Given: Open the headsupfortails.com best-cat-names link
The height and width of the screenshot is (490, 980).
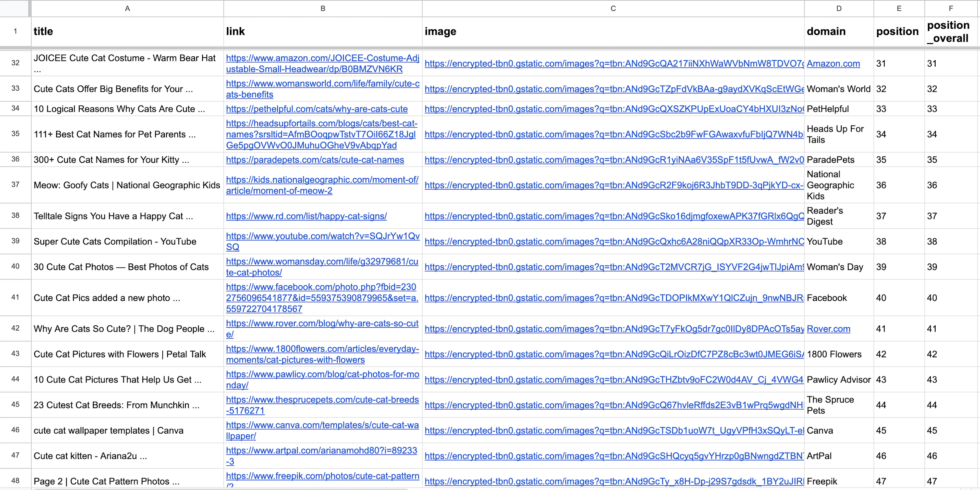Looking at the screenshot, I should [322, 134].
